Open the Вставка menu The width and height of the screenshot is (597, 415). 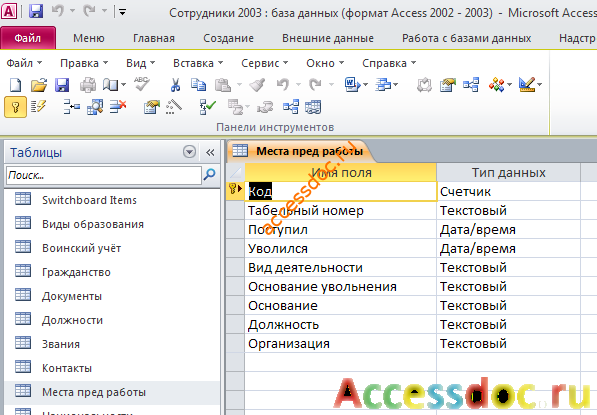[x=198, y=63]
